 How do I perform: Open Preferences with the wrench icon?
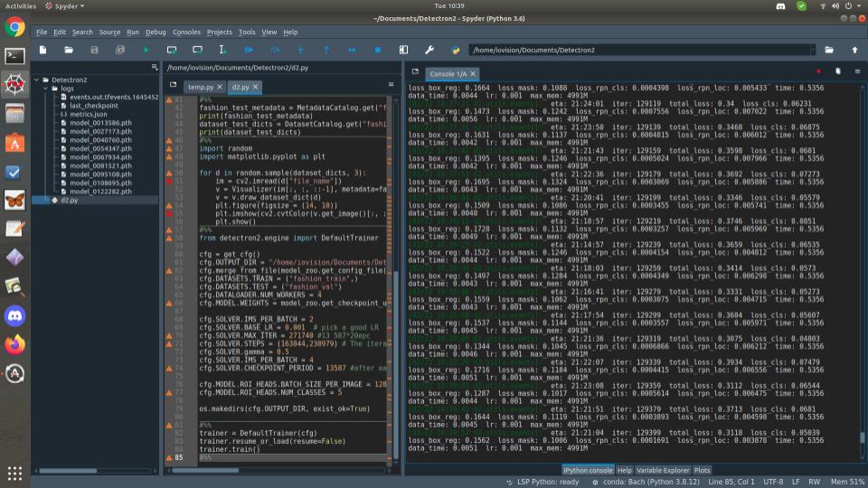pyautogui.click(x=429, y=50)
